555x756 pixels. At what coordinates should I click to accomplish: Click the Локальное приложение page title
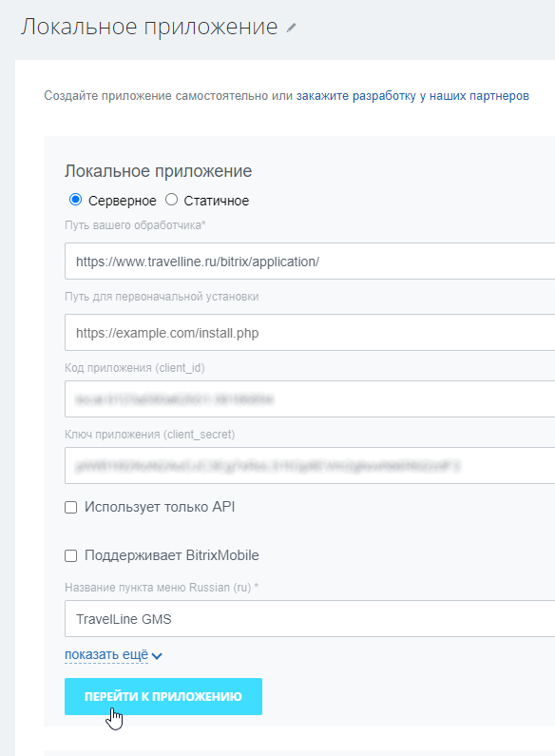pyautogui.click(x=149, y=27)
